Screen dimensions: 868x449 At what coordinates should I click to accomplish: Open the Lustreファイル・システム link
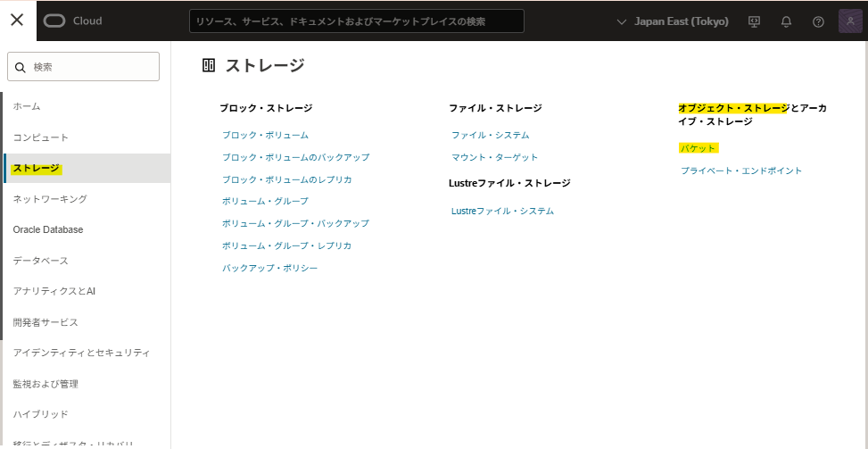502,211
